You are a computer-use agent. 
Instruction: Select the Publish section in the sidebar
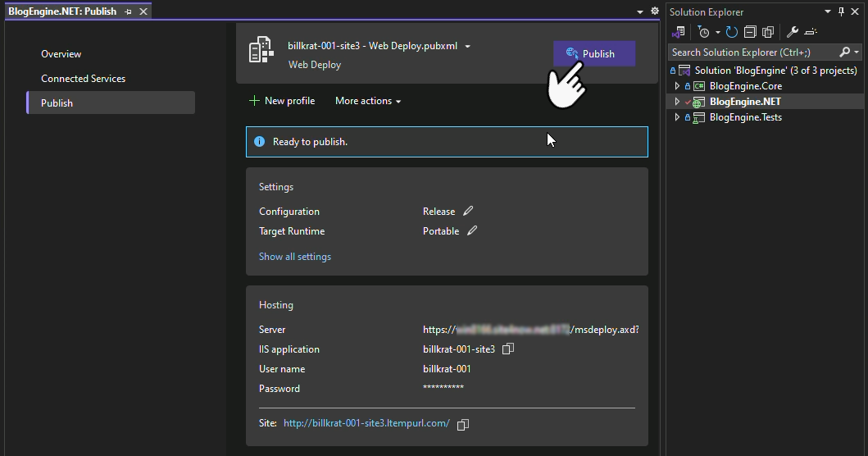111,103
